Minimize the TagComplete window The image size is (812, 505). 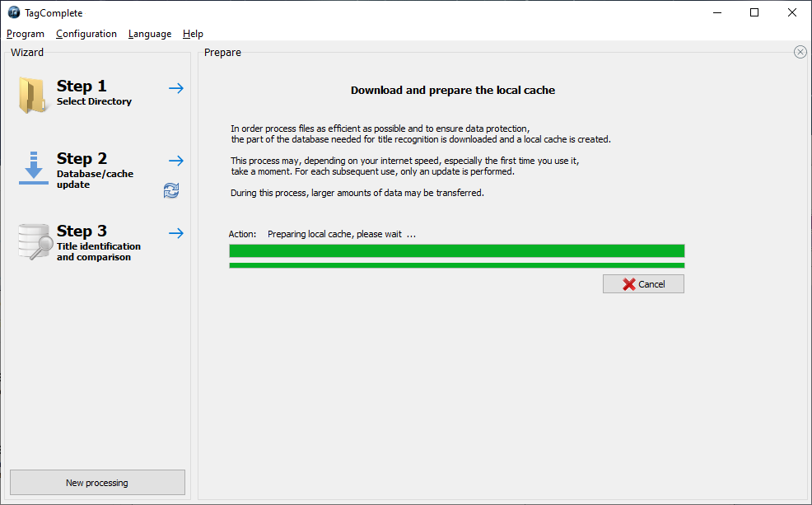[717, 12]
